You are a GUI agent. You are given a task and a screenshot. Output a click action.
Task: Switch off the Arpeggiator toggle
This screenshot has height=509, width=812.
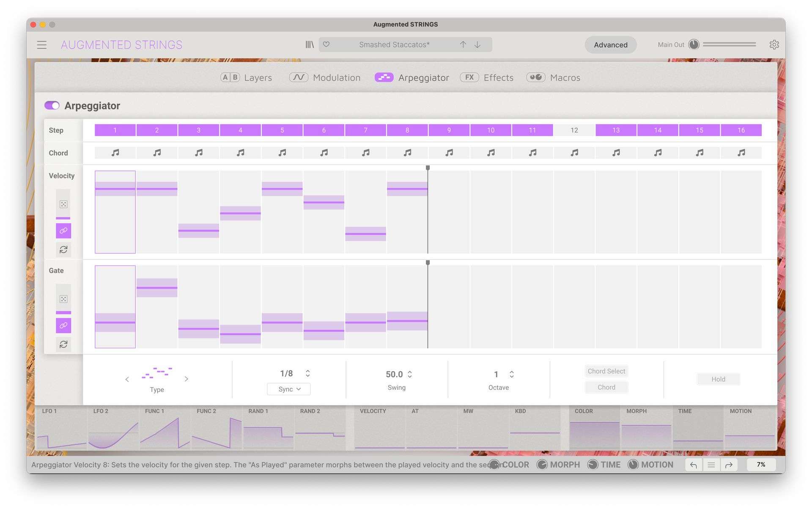point(52,105)
